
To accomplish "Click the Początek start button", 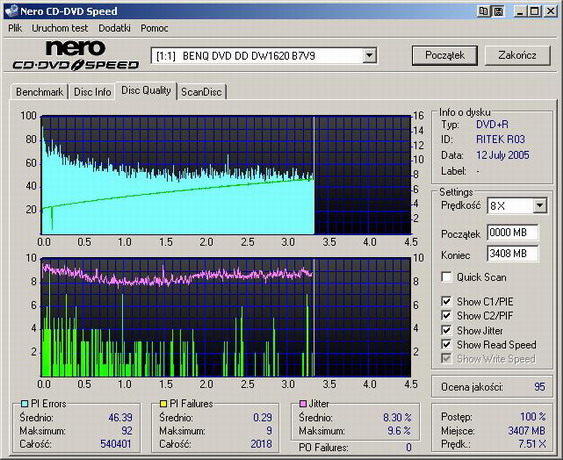I will coord(445,55).
